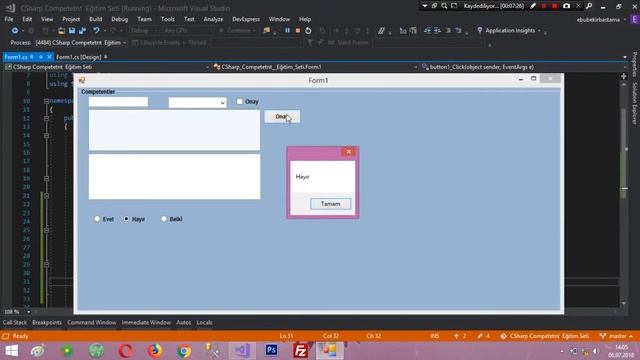Open the combo box dropdown in Form1

[222, 102]
